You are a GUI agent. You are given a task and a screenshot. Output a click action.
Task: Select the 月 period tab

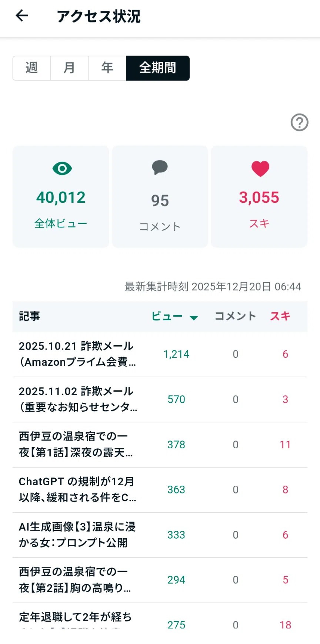(70, 68)
